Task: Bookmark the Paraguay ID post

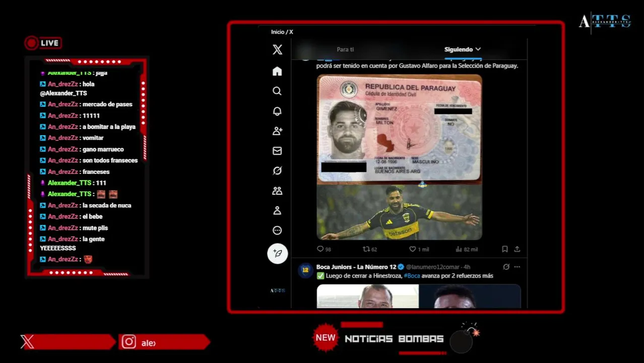Action: pos(504,249)
